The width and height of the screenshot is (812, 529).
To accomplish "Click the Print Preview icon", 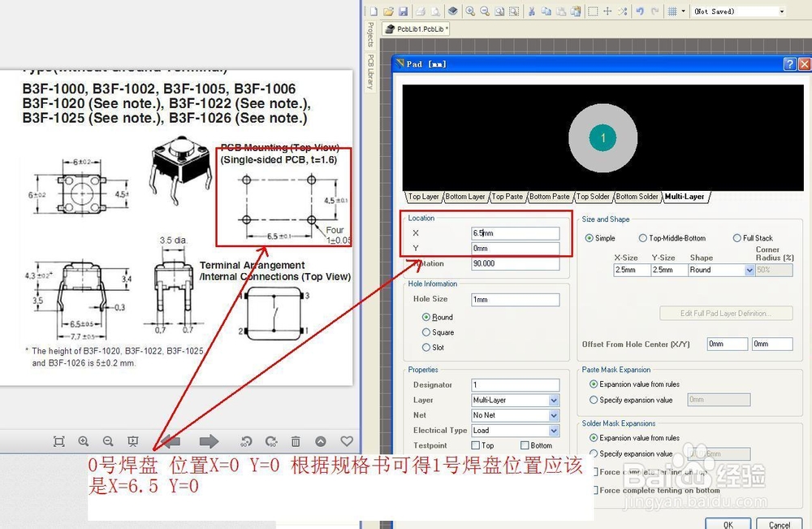I will click(435, 11).
